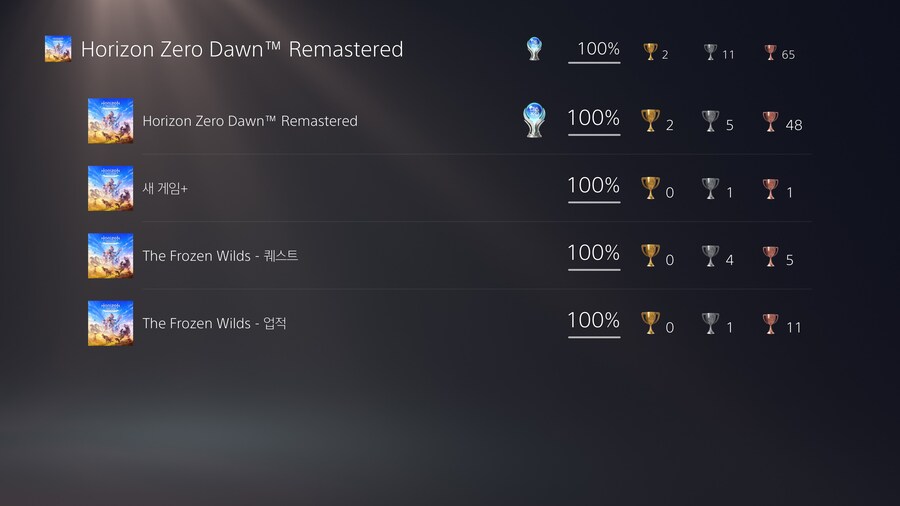This screenshot has height=506, width=900.
Task: Select The Frozen Wilds - 업적 trophy group
Action: 214,323
